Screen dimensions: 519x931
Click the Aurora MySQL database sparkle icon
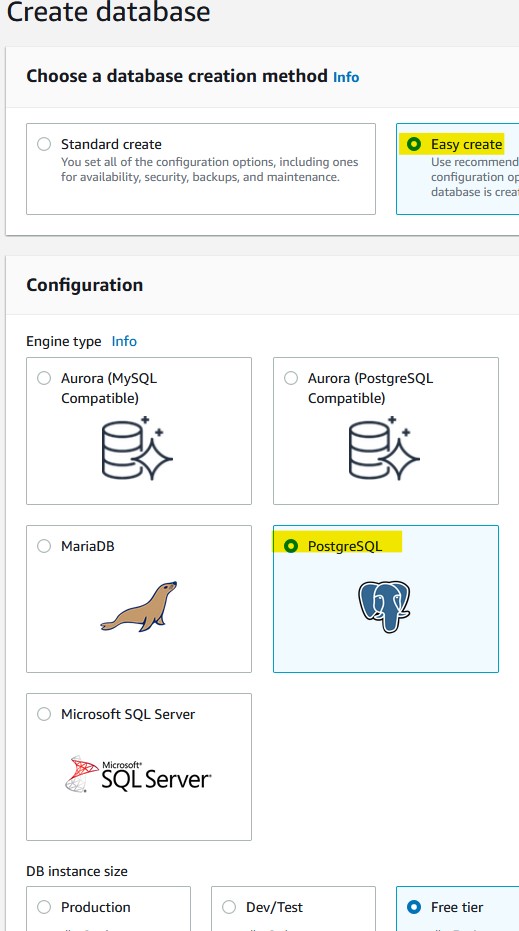137,449
